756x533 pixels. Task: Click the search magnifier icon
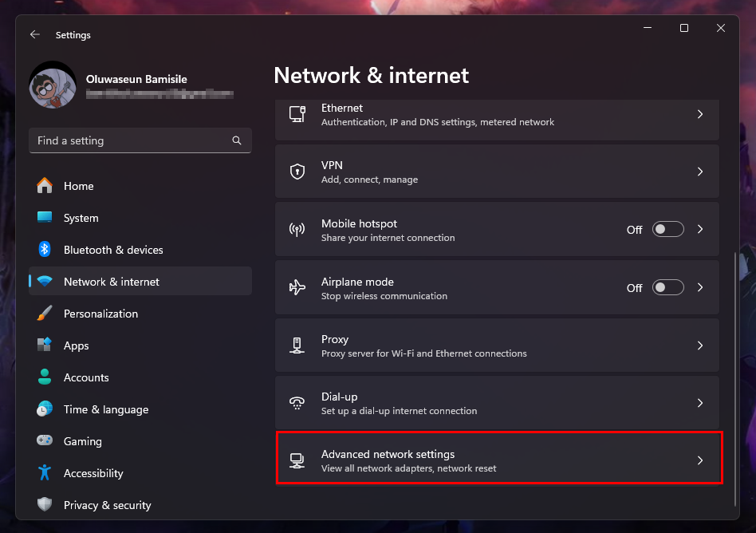click(x=237, y=140)
